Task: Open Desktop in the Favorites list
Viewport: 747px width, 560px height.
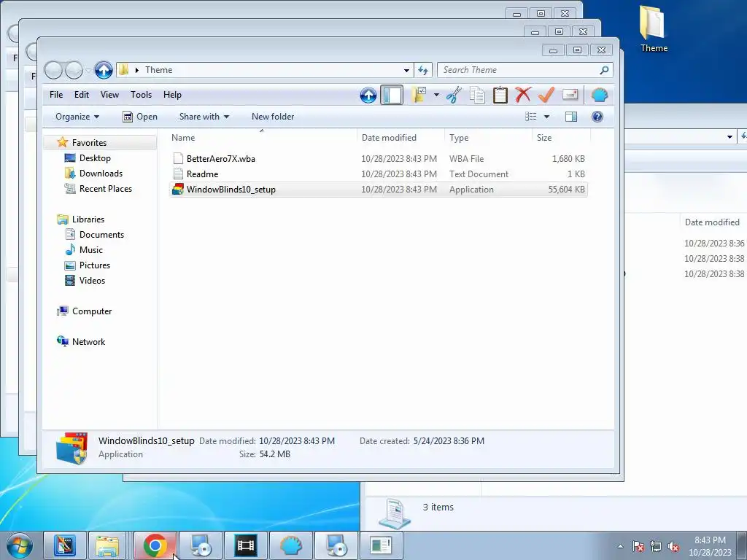Action: 95,158
